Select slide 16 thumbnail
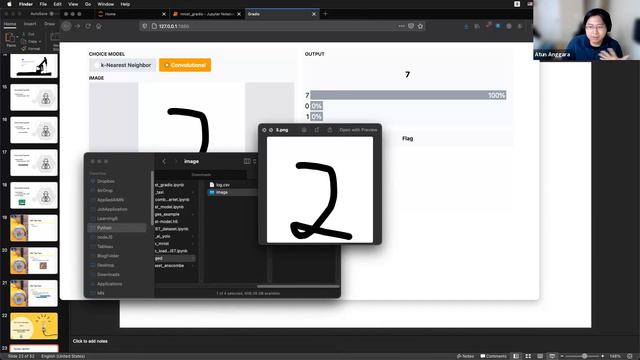Screen dimensions: 640x360 (x=34, y=130)
